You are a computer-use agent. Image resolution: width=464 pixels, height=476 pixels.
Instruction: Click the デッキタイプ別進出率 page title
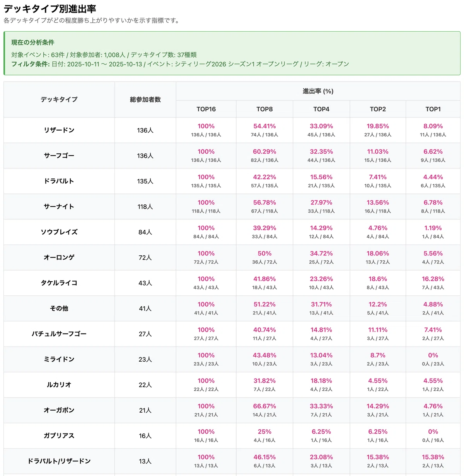50,8
